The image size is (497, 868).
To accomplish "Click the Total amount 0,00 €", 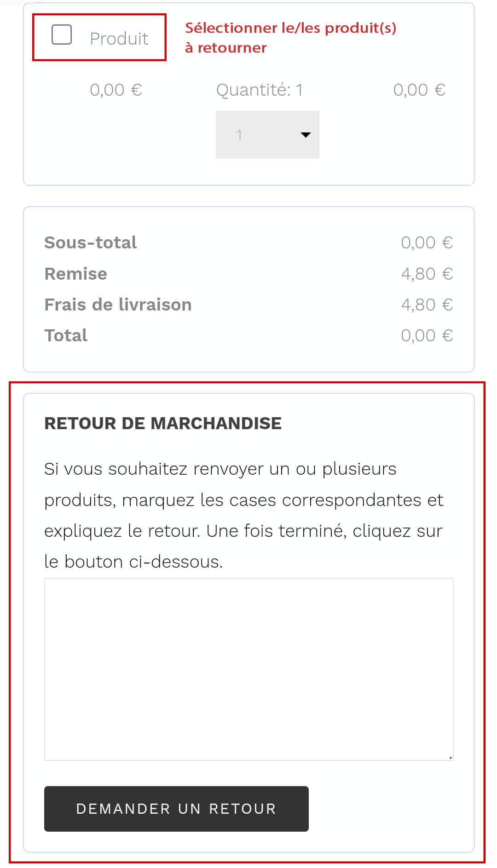I will point(427,335).
